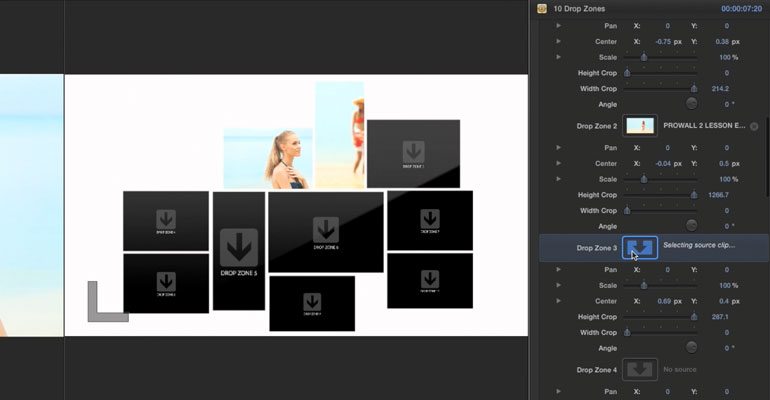
Task: Click the Angle dial above the Drop Zone 2 row
Action: tap(691, 104)
